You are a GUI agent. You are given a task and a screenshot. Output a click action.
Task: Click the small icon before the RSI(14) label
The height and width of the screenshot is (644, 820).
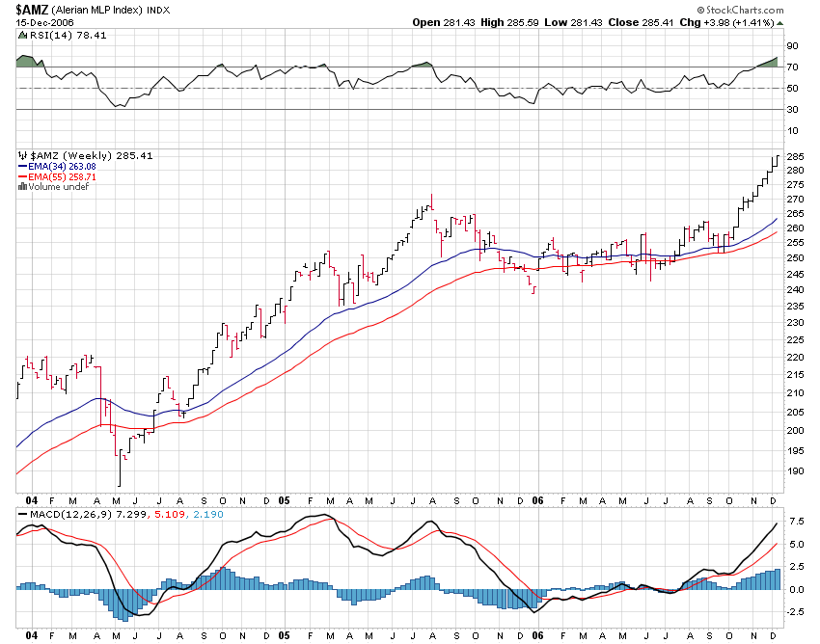pos(22,35)
